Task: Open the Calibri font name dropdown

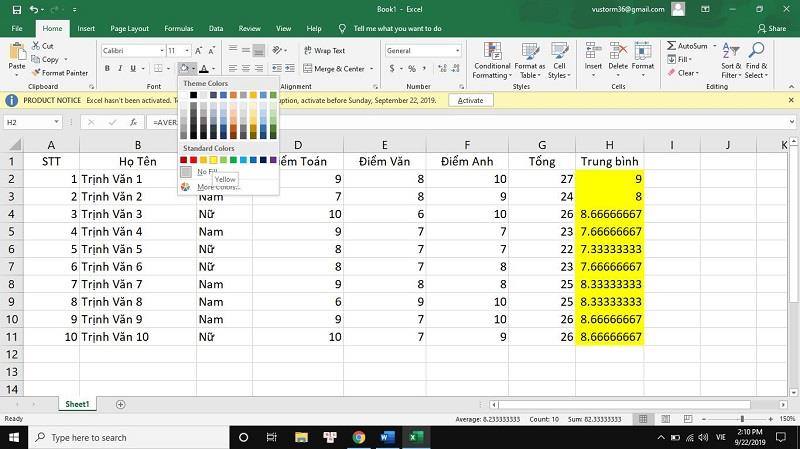Action: [x=160, y=50]
